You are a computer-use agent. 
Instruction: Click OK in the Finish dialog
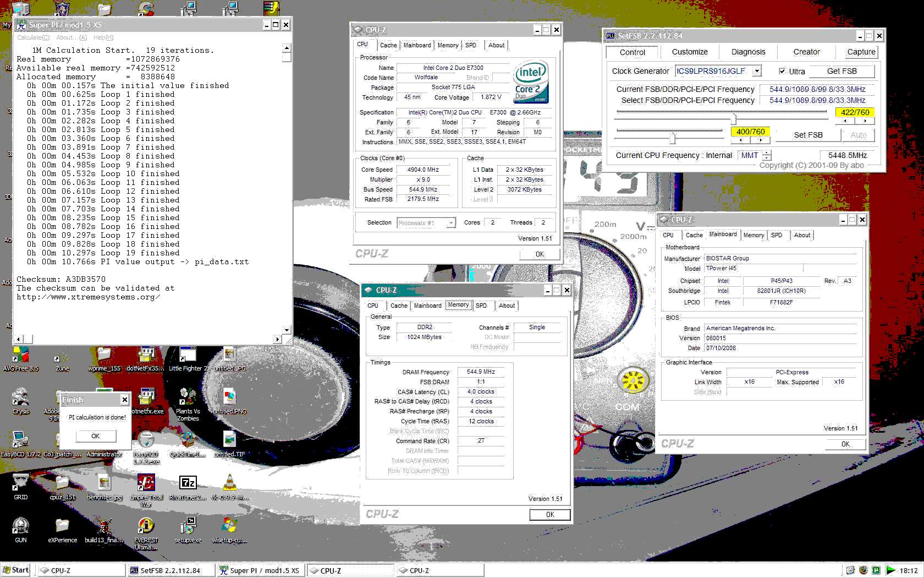[x=95, y=436]
